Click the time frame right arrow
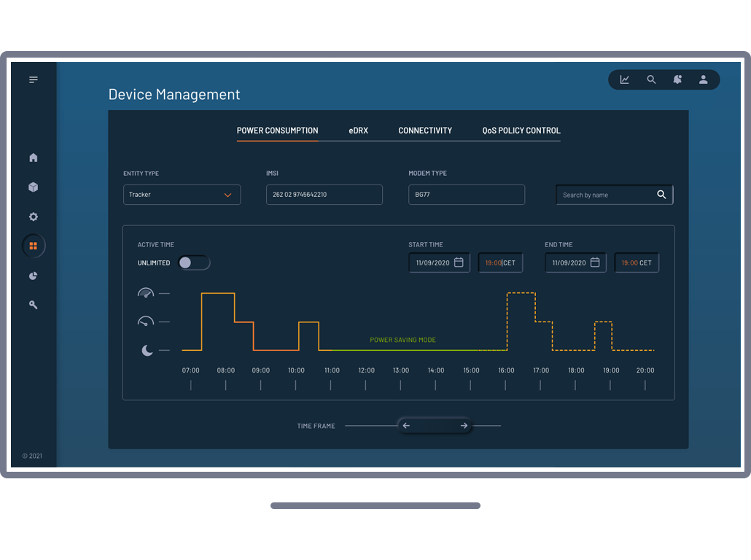This screenshot has width=751, height=560. (x=464, y=426)
